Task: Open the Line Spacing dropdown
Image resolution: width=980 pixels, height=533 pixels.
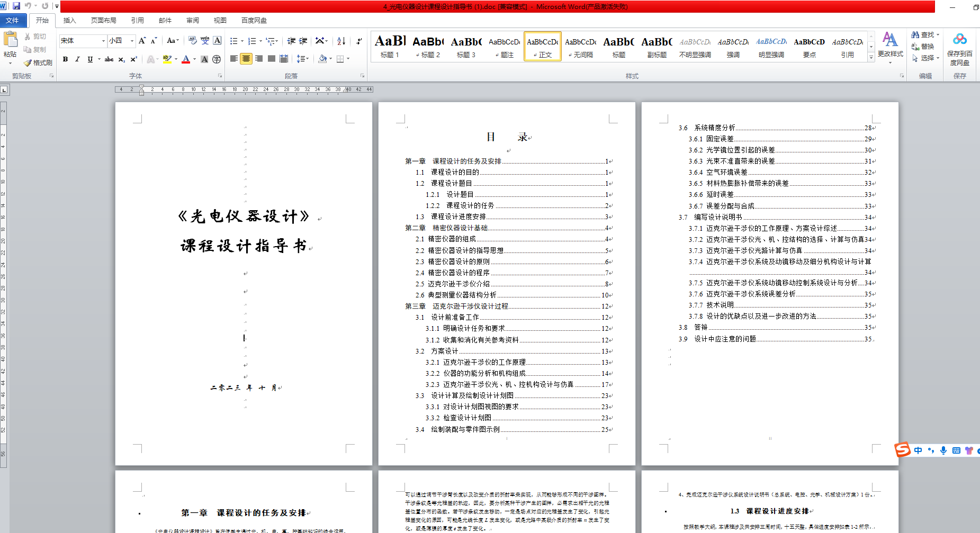Action: tap(302, 59)
